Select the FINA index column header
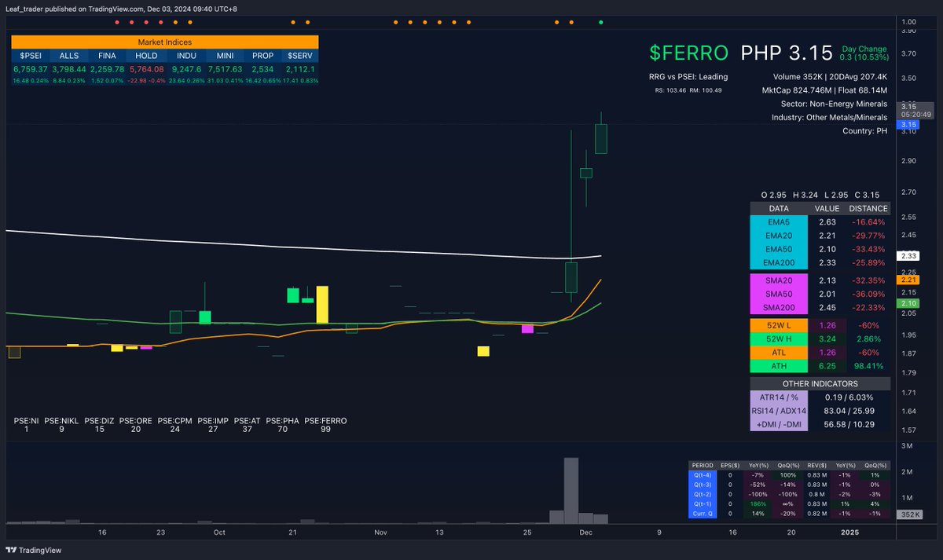 click(x=107, y=56)
